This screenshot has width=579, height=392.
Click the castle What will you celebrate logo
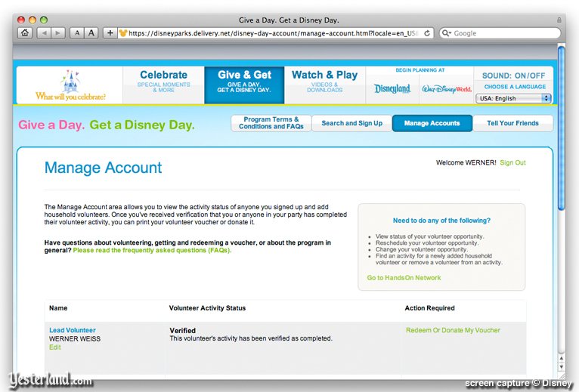(70, 85)
